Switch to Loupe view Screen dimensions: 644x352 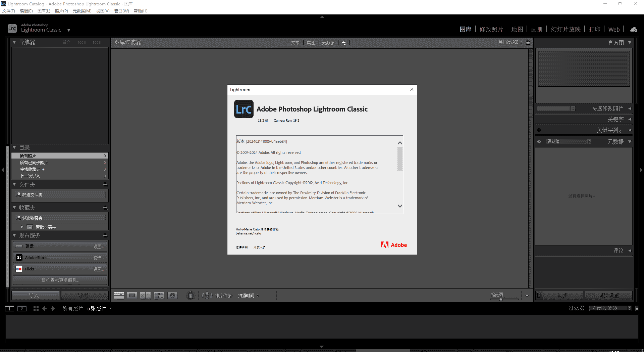(x=132, y=295)
